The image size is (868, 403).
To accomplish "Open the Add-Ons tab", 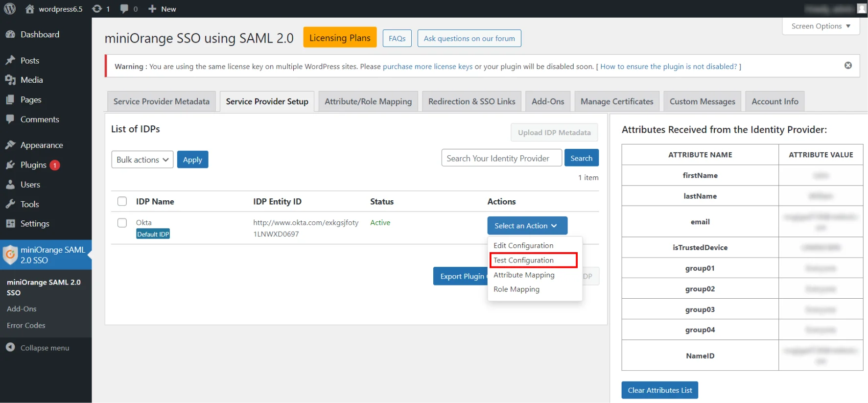I will 548,101.
